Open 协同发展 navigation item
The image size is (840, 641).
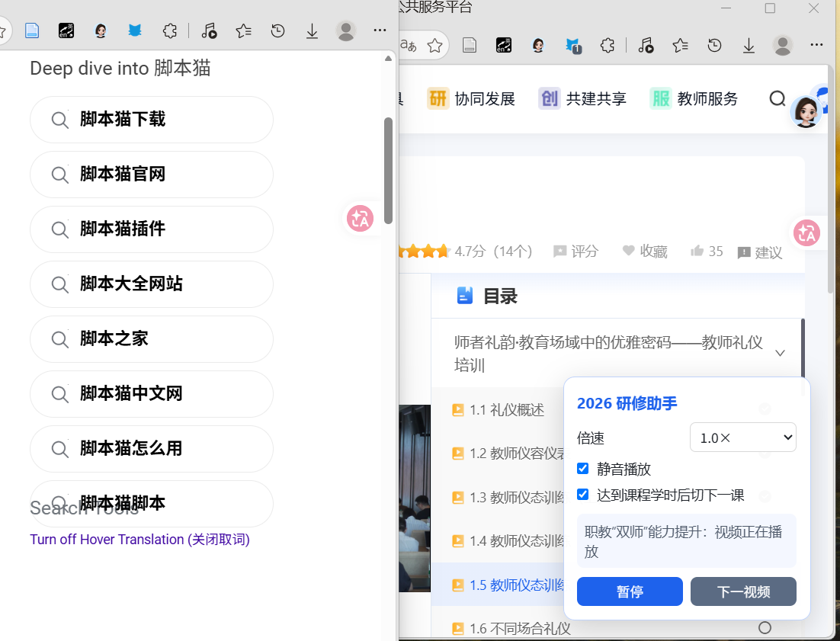coord(471,98)
